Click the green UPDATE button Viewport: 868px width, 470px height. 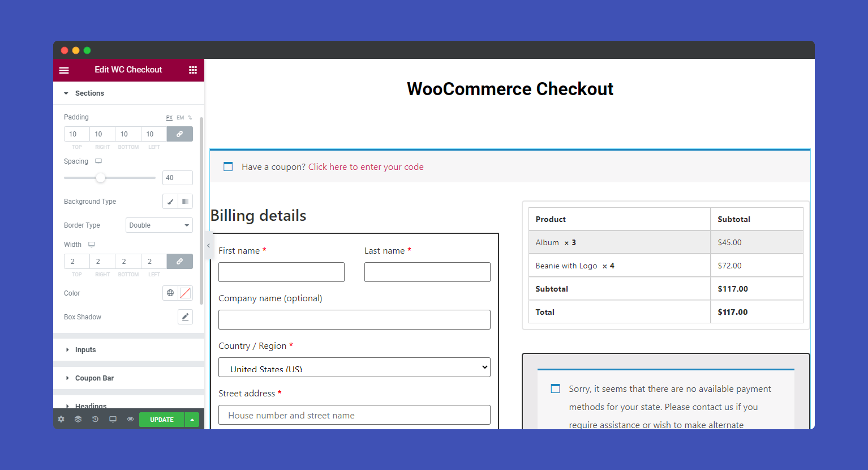point(162,420)
